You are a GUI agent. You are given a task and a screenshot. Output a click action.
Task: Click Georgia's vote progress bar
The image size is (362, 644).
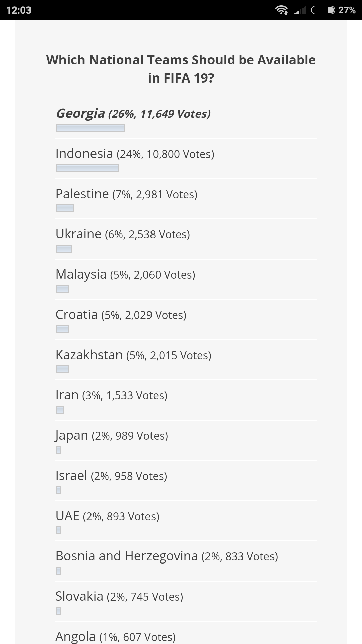coord(90,128)
